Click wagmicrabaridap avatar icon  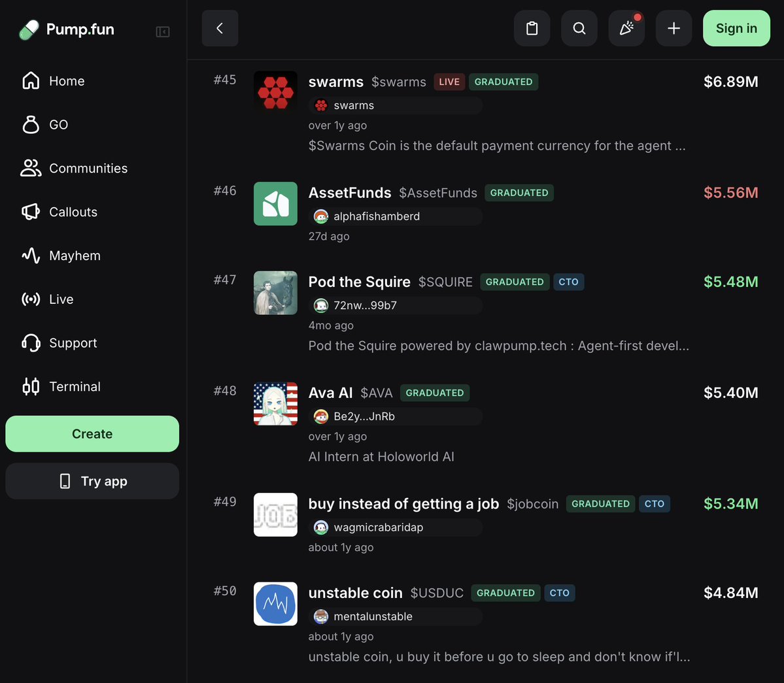tap(321, 527)
